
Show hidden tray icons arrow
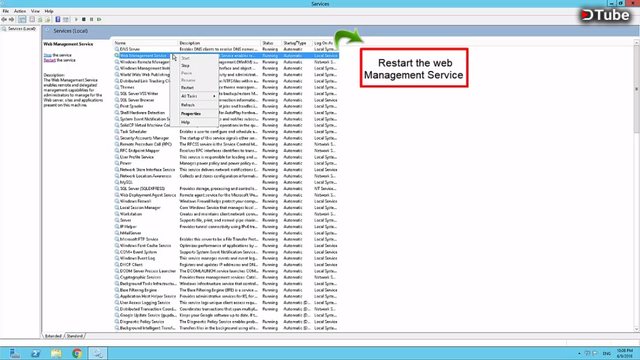579,353
